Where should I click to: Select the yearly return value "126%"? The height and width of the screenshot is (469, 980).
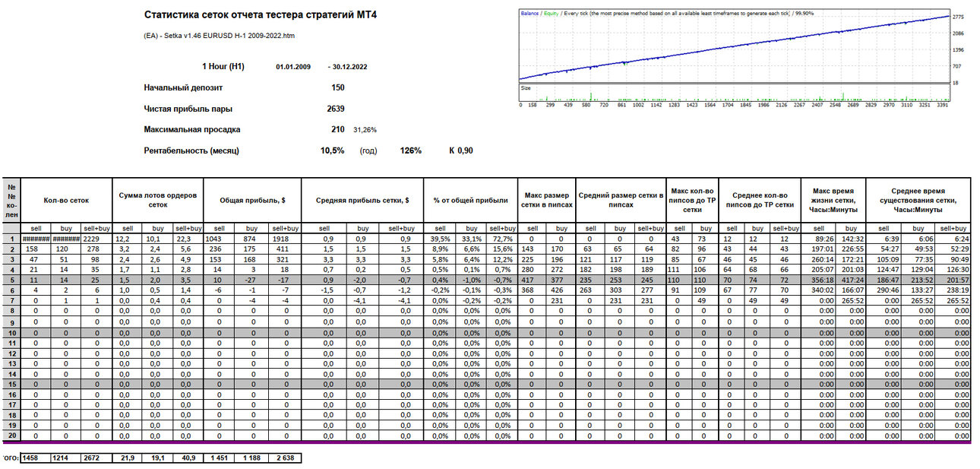pos(411,151)
